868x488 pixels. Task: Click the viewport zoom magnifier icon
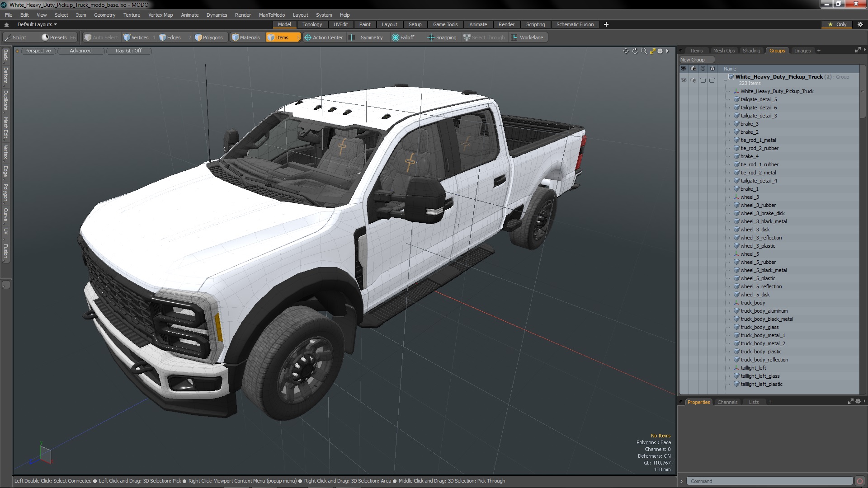coord(644,51)
